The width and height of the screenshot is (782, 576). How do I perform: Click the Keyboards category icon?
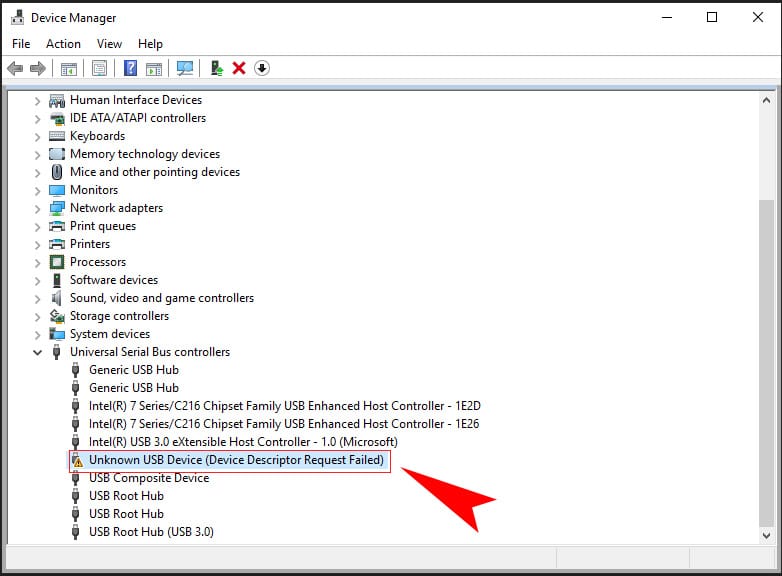[x=57, y=136]
